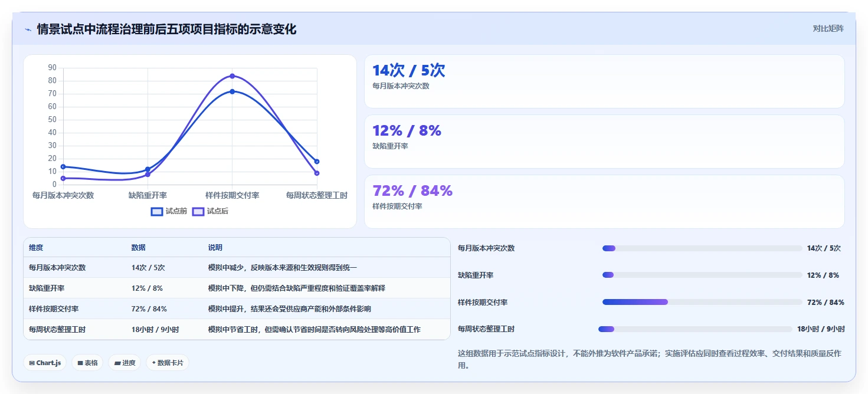Click the 试点前 data point at 样件按期交付率
Viewport: 868px width, 394px height.
click(x=232, y=91)
